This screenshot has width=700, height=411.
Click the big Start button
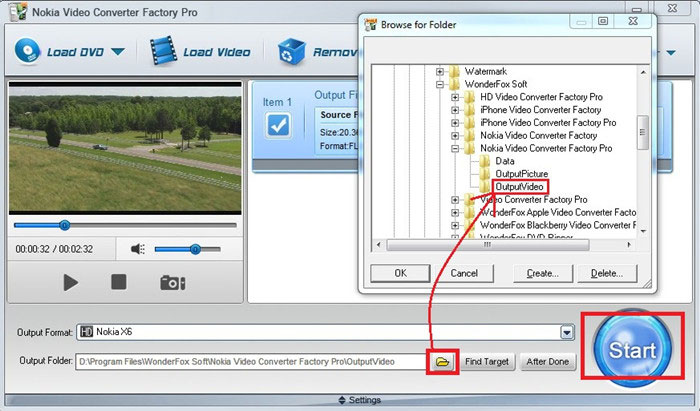(632, 348)
